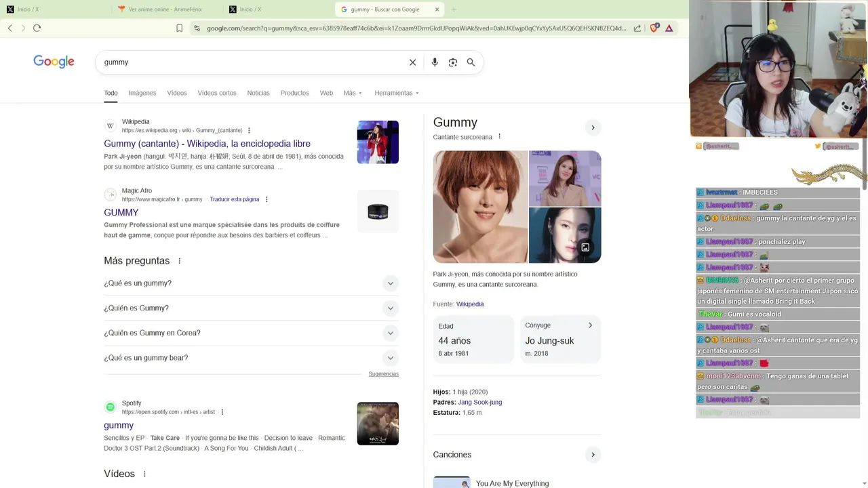Switch to the Vídeos tab

tap(177, 93)
